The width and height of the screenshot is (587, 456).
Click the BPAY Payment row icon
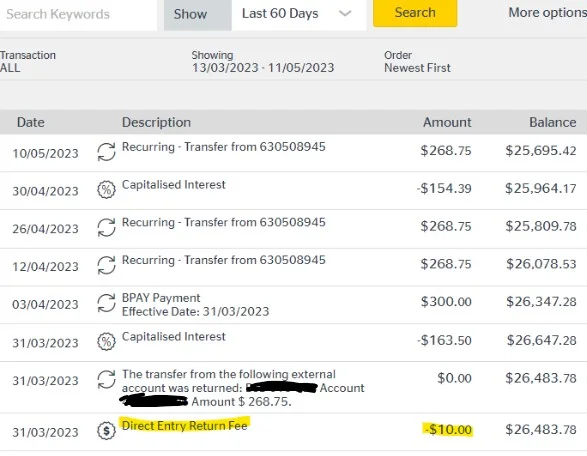(x=106, y=303)
